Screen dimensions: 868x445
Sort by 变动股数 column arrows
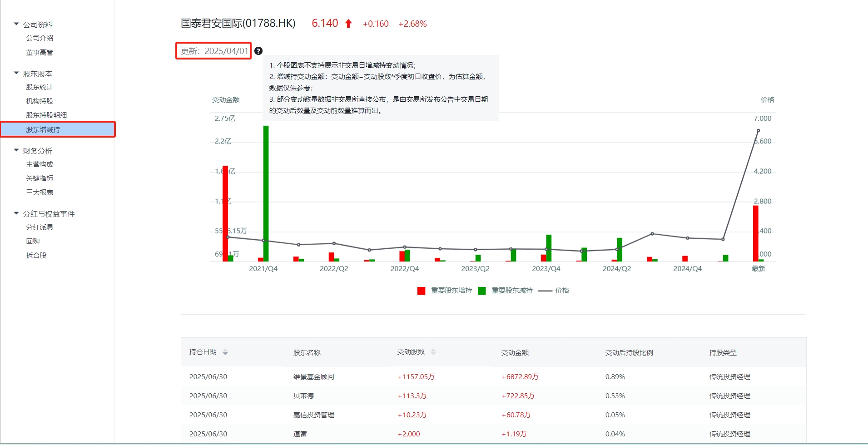point(433,352)
